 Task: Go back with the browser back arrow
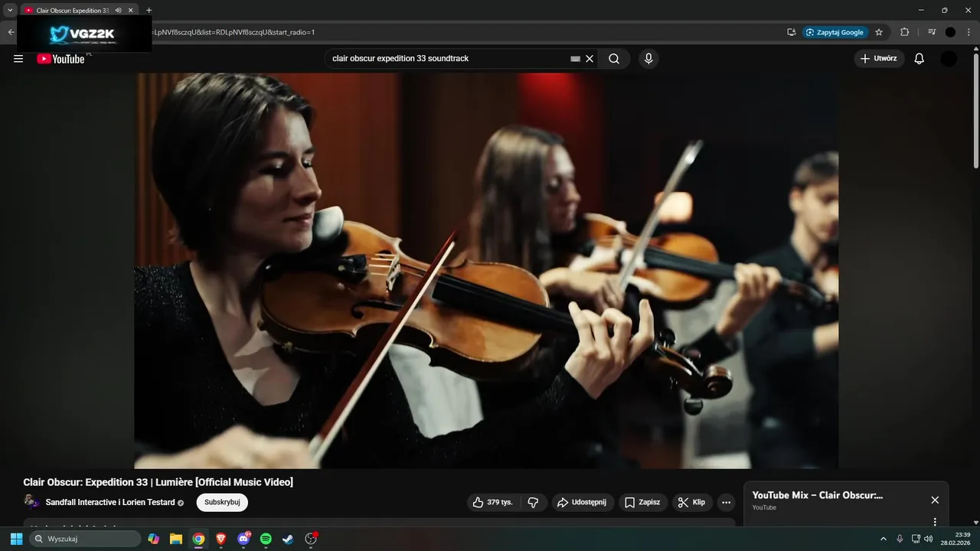coord(11,32)
